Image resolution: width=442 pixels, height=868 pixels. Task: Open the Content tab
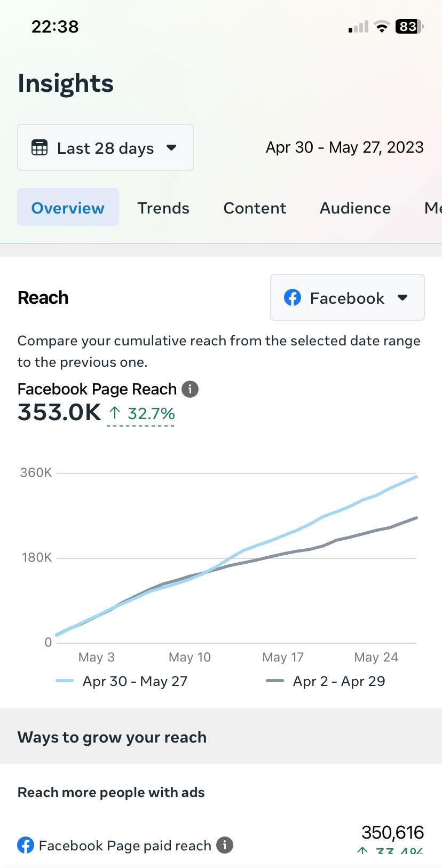pos(255,208)
